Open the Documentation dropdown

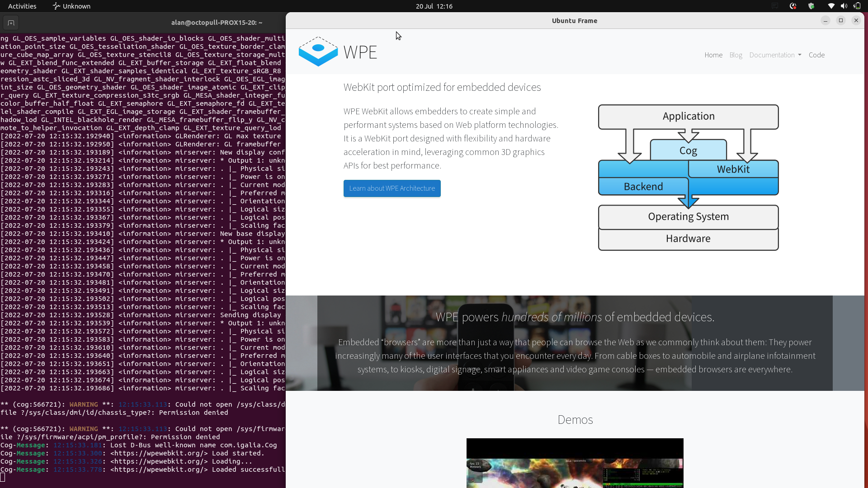point(774,55)
